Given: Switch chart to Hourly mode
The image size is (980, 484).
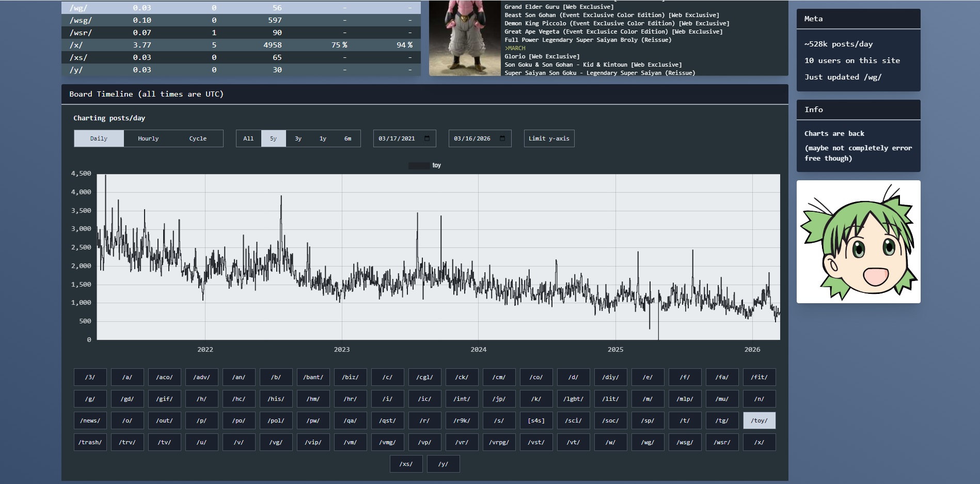Looking at the screenshot, I should pos(148,138).
